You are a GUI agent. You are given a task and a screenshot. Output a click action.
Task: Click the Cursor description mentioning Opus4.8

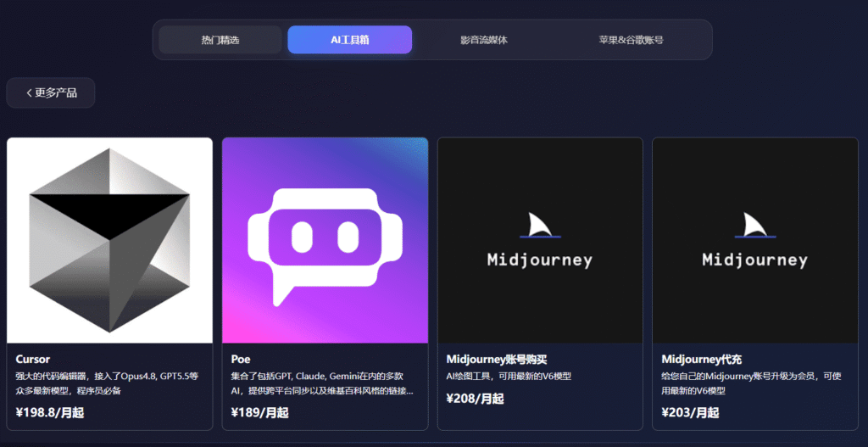click(x=108, y=383)
